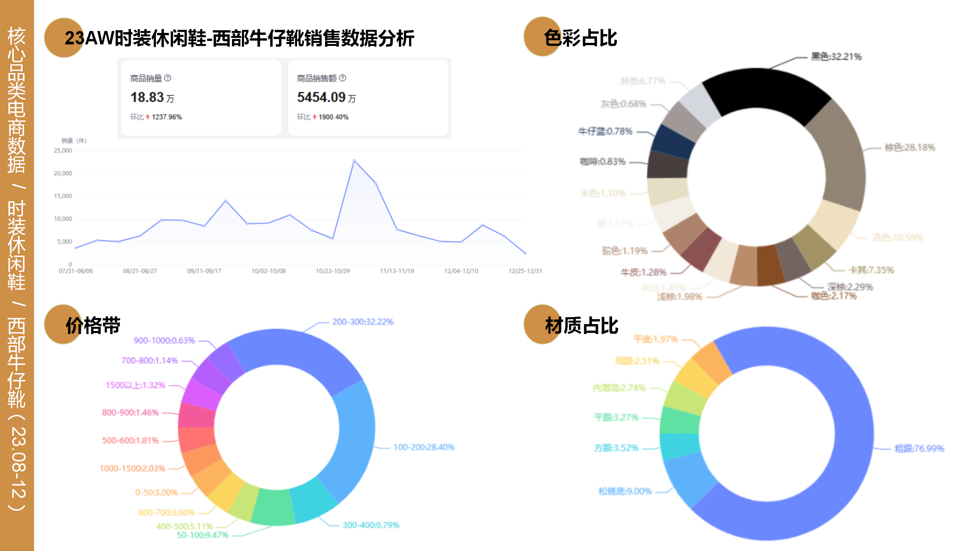Viewport: 980px width, 551px height.
Task: Click the label 0-50:3.00%
Action: tap(157, 492)
